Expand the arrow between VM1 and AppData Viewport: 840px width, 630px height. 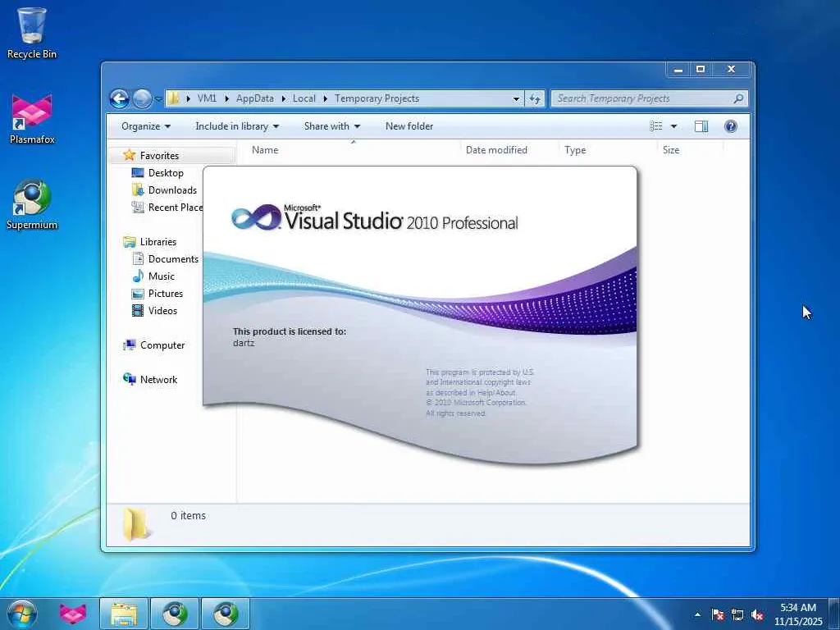click(x=226, y=98)
